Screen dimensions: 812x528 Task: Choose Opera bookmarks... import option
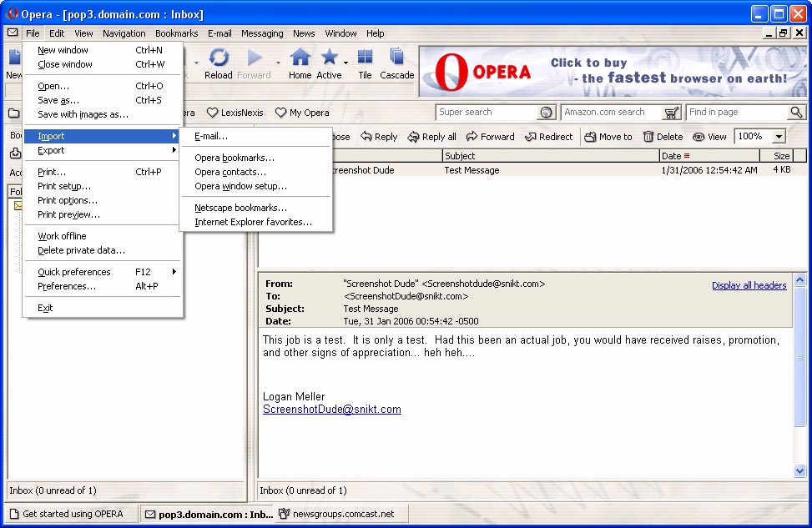coord(256,158)
